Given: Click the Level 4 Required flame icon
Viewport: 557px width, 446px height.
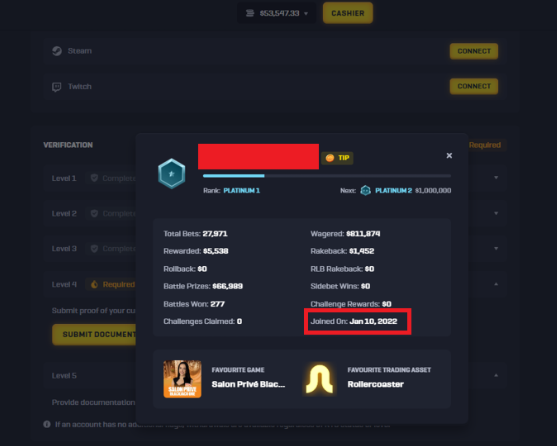Looking at the screenshot, I should coord(94,284).
